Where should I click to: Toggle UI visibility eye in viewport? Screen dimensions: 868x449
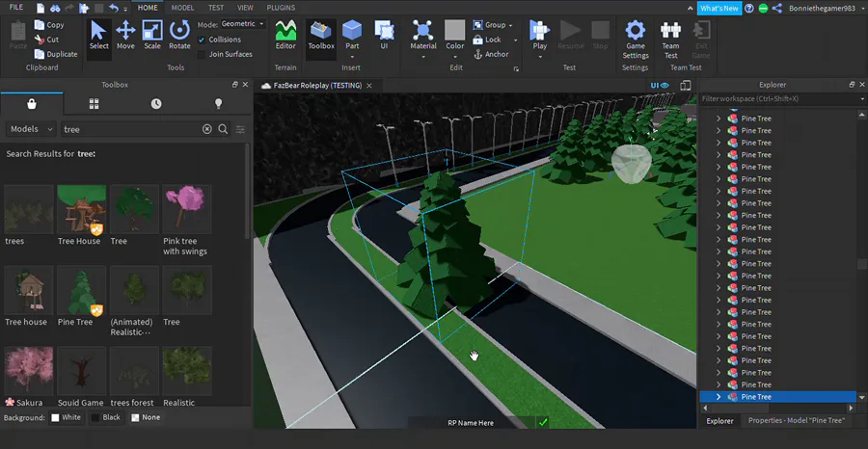click(660, 85)
